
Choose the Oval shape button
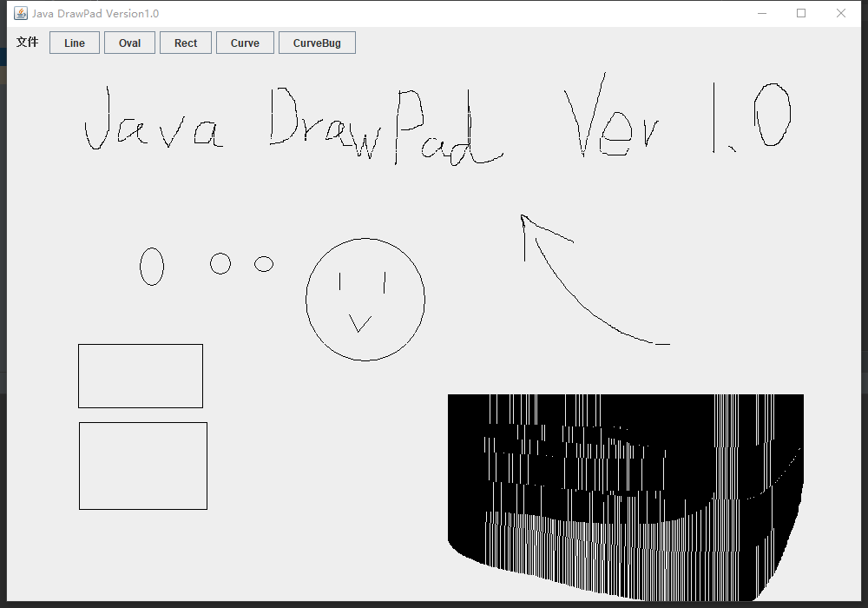129,43
